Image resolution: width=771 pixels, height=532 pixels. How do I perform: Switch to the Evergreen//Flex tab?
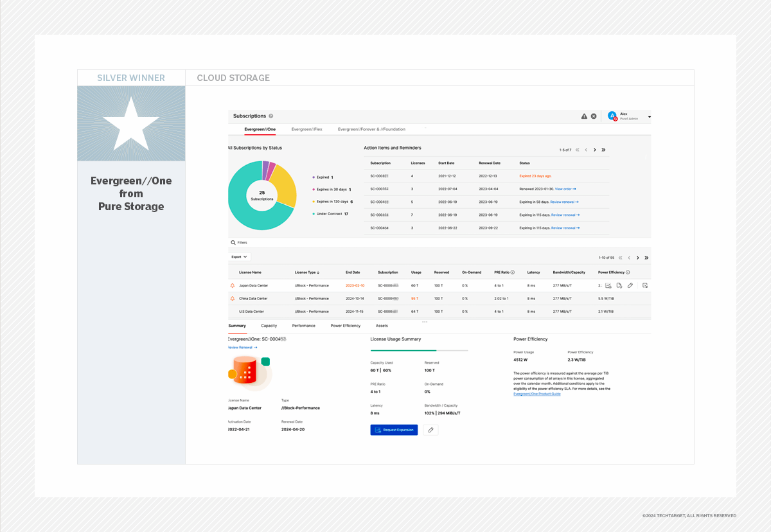306,129
